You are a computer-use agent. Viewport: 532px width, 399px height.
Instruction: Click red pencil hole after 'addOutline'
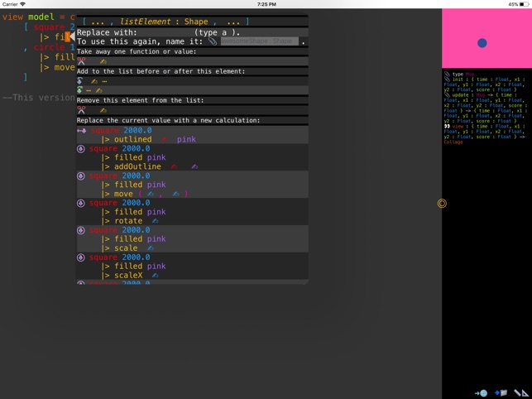point(174,166)
